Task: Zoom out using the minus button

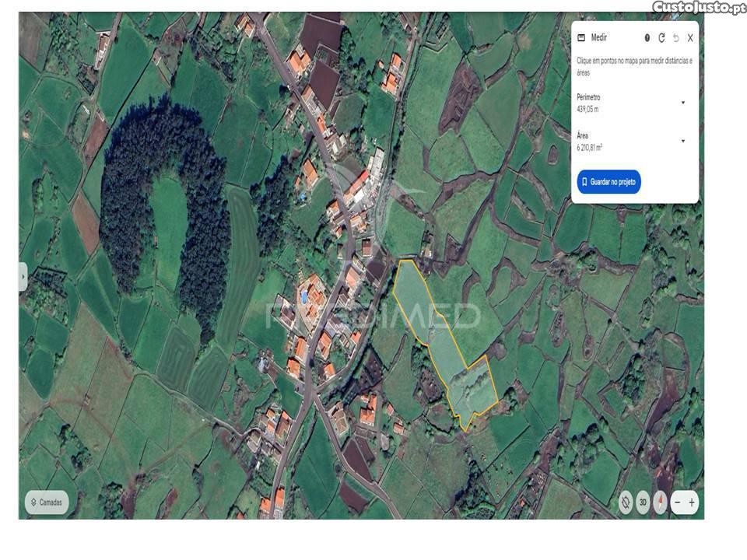Action: coord(677,502)
